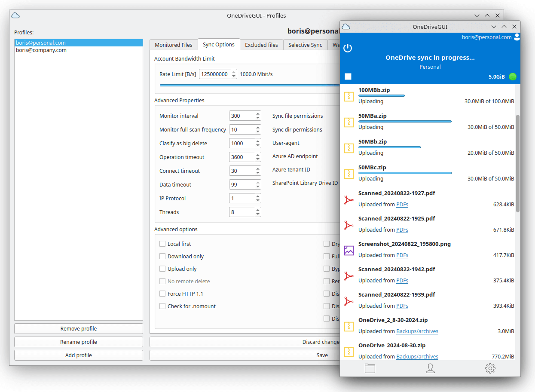
Task: Click the Add profile button
Action: 79,355
